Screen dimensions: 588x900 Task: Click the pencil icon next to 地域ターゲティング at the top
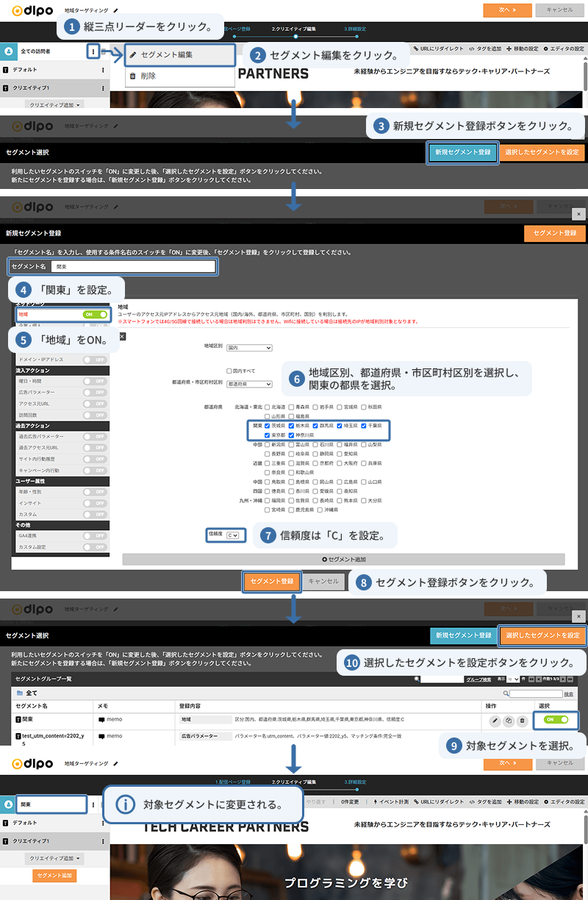tap(115, 11)
